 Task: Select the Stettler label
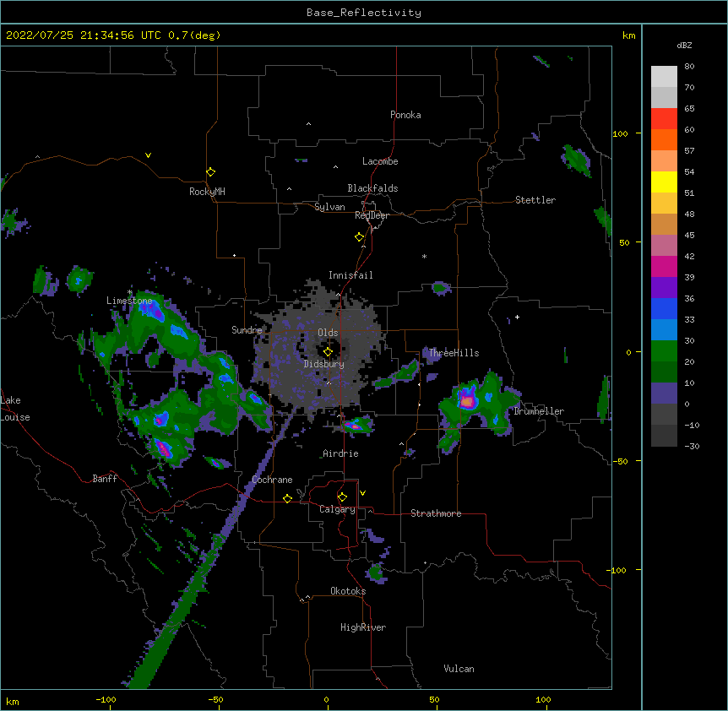click(x=535, y=200)
